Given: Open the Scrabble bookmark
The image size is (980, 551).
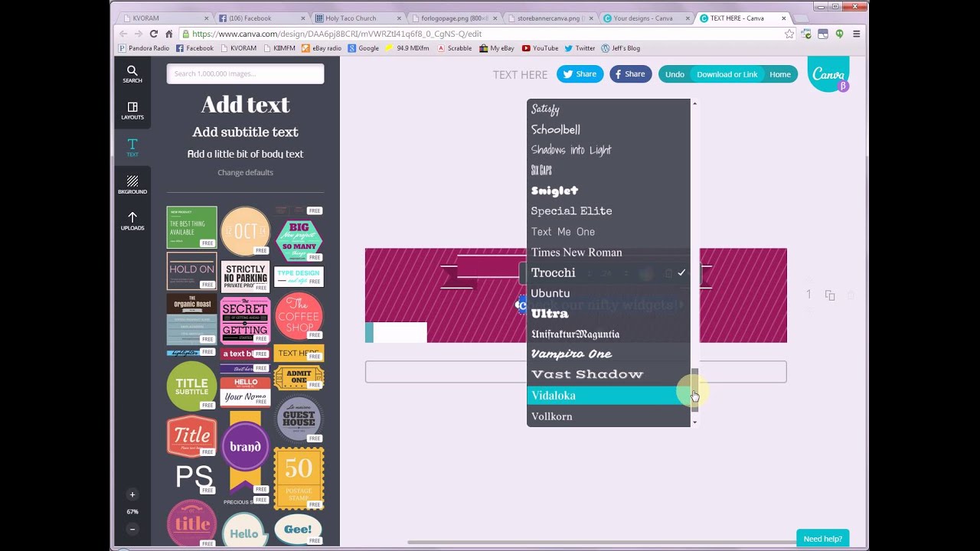Looking at the screenshot, I should 454,48.
